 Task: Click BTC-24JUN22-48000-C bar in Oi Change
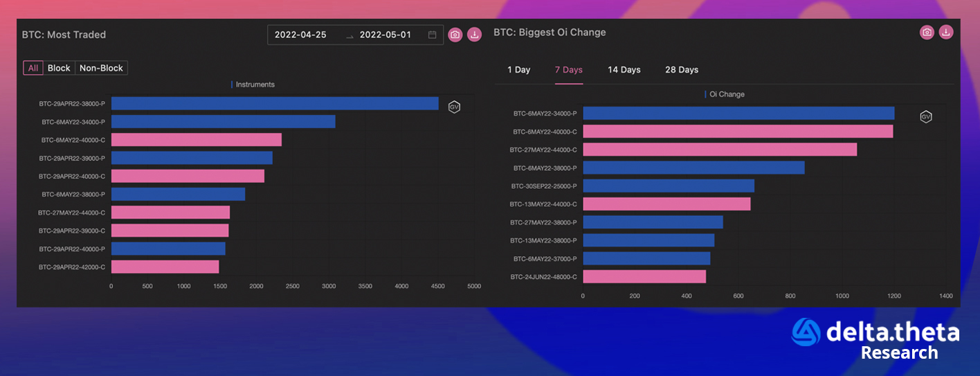(644, 276)
